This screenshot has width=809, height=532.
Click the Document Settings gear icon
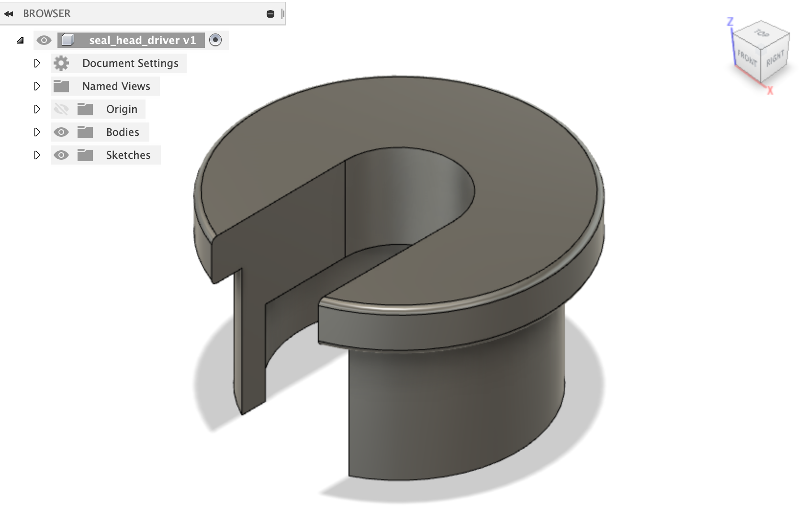[x=61, y=63]
